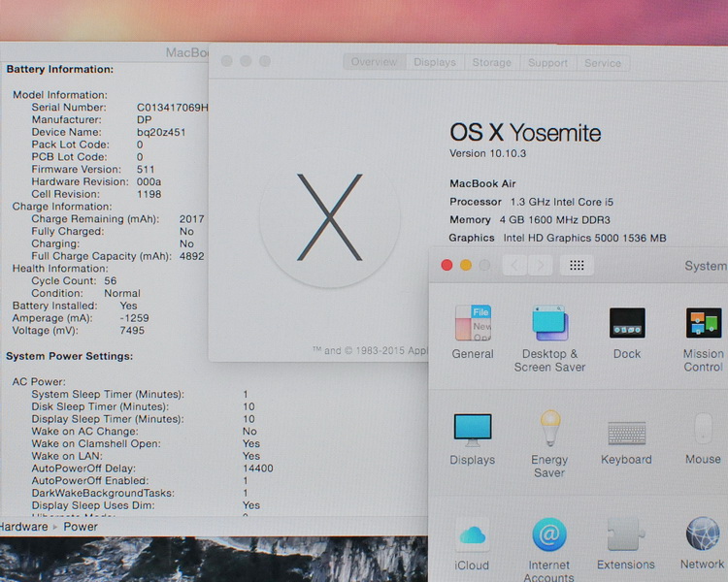Select Power in the path bar

point(81,527)
